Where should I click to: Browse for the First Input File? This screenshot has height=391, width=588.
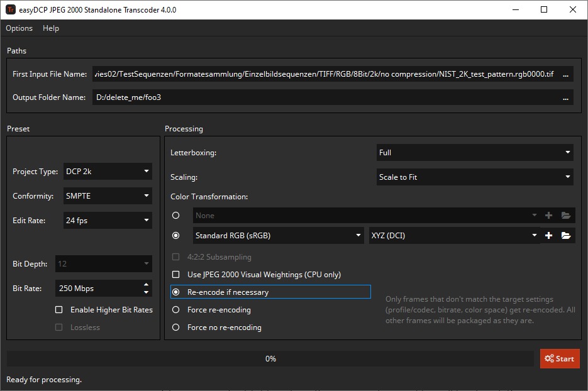(565, 74)
